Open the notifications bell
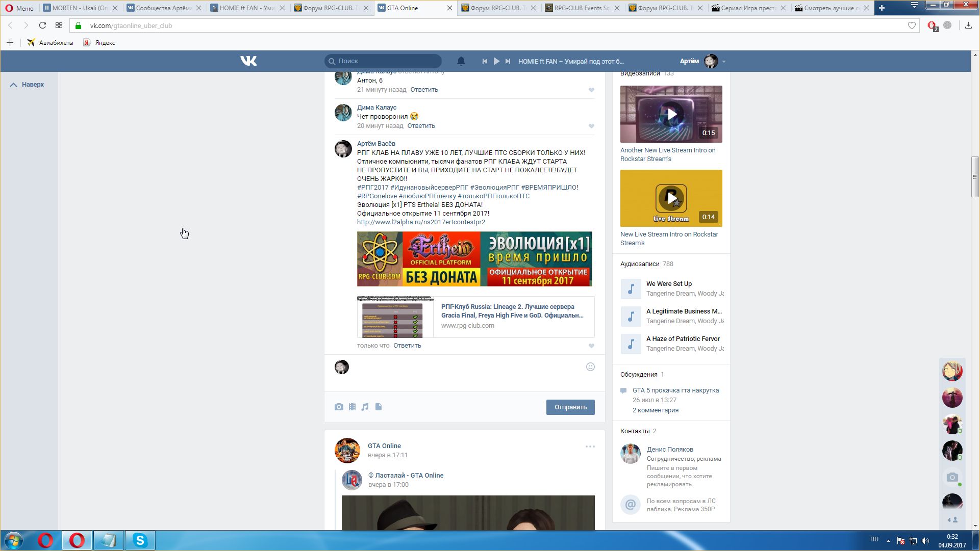Image resolution: width=980 pixels, height=551 pixels. pos(461,61)
